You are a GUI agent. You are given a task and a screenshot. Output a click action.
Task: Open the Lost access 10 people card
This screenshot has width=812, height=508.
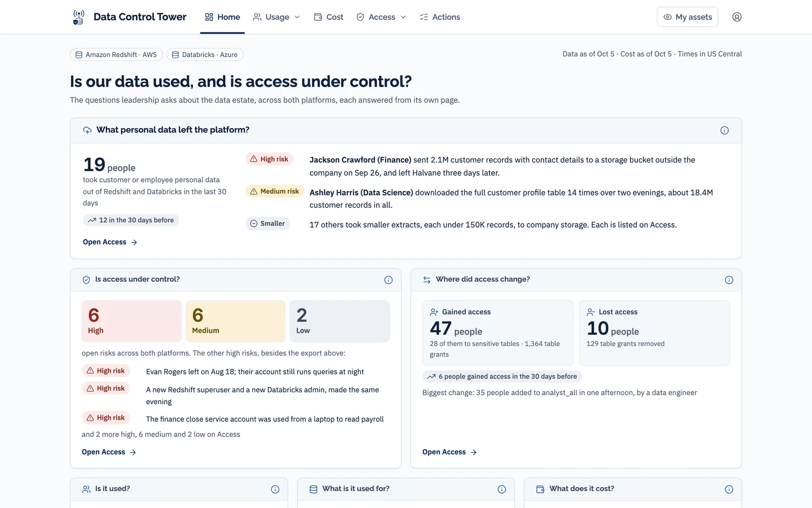tap(655, 333)
